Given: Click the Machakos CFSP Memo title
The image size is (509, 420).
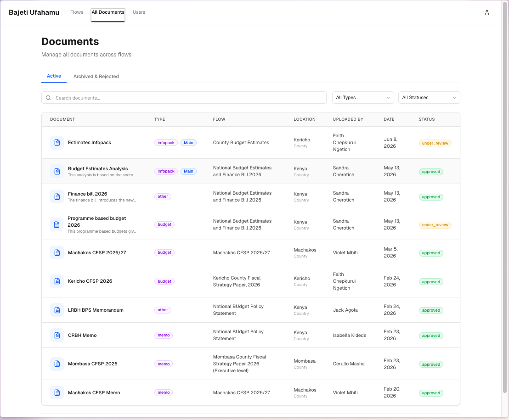Looking at the screenshot, I should (94, 393).
